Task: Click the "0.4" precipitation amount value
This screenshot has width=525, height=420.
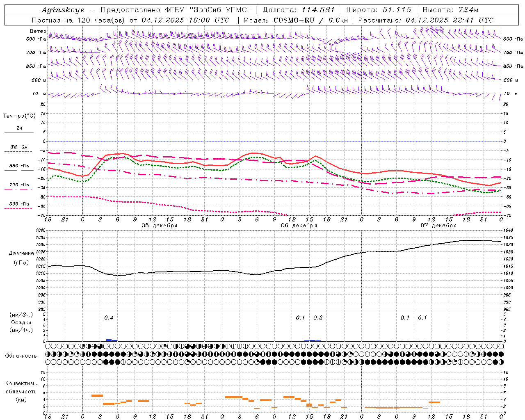Action: coord(109,317)
